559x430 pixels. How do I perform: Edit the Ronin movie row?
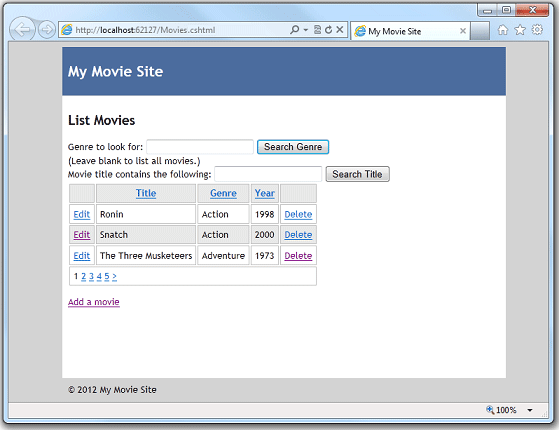[x=82, y=214]
